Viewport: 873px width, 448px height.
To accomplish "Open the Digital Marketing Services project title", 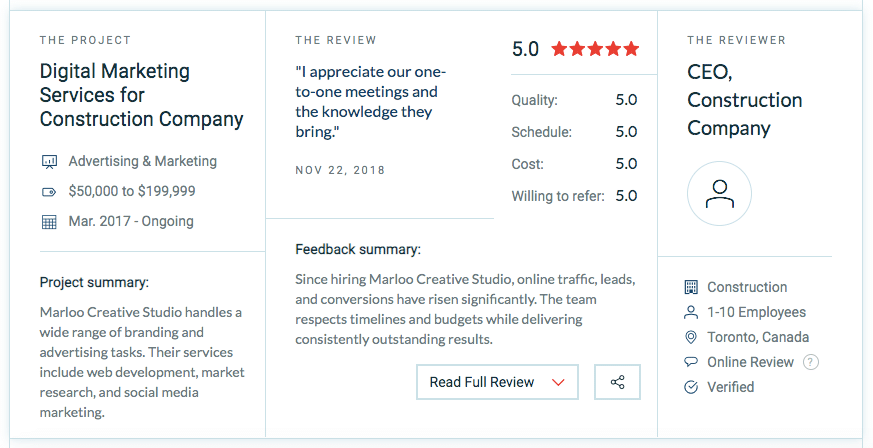I will tap(141, 95).
